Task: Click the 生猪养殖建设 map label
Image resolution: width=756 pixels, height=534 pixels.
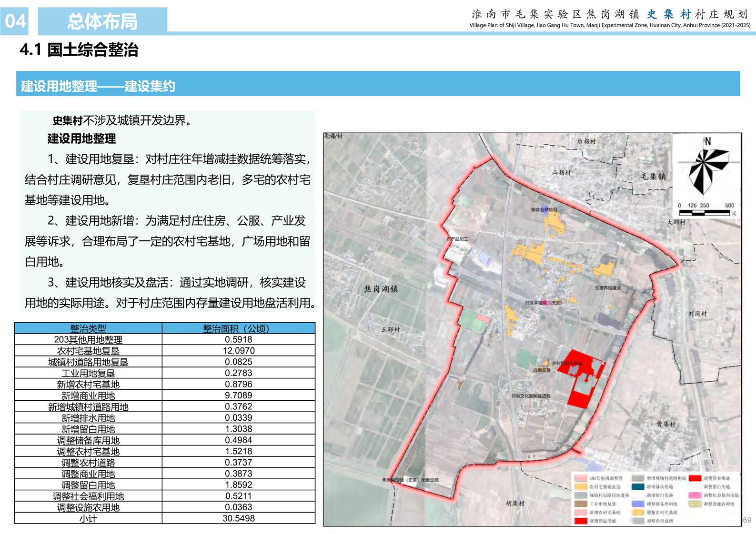Action: (x=607, y=288)
